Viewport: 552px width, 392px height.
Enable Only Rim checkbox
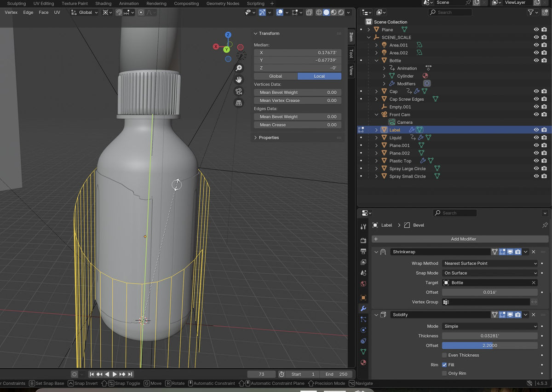click(x=444, y=373)
